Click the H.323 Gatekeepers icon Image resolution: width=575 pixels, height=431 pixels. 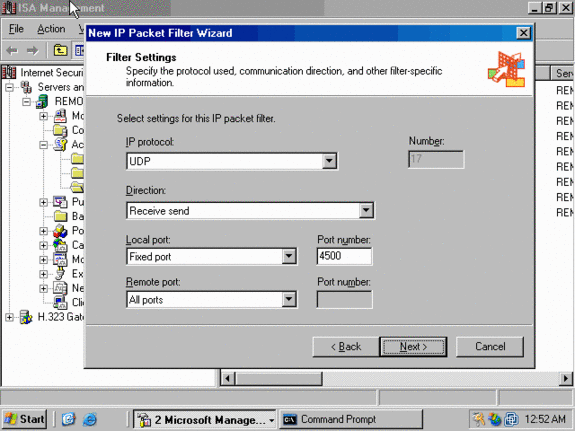(x=26, y=317)
